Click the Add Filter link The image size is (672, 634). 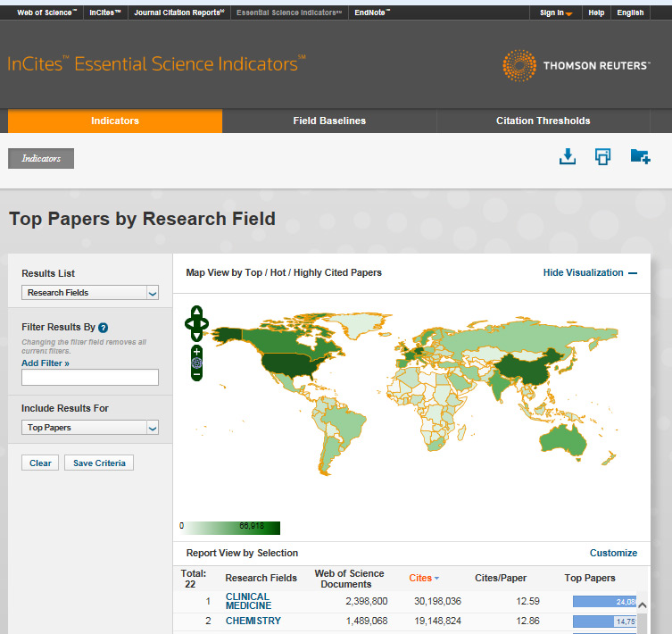[46, 363]
